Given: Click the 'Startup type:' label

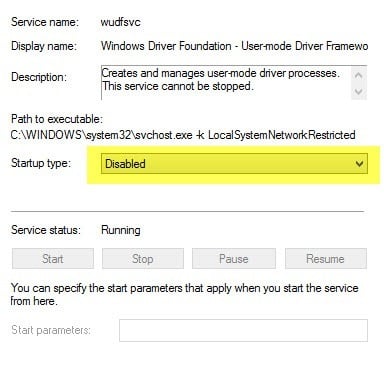Looking at the screenshot, I should (41, 163).
